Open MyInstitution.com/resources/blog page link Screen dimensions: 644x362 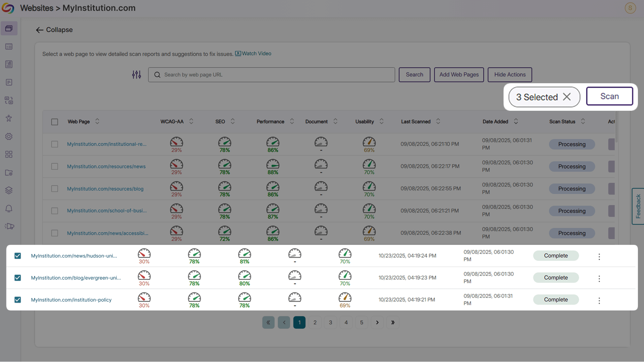pyautogui.click(x=105, y=189)
